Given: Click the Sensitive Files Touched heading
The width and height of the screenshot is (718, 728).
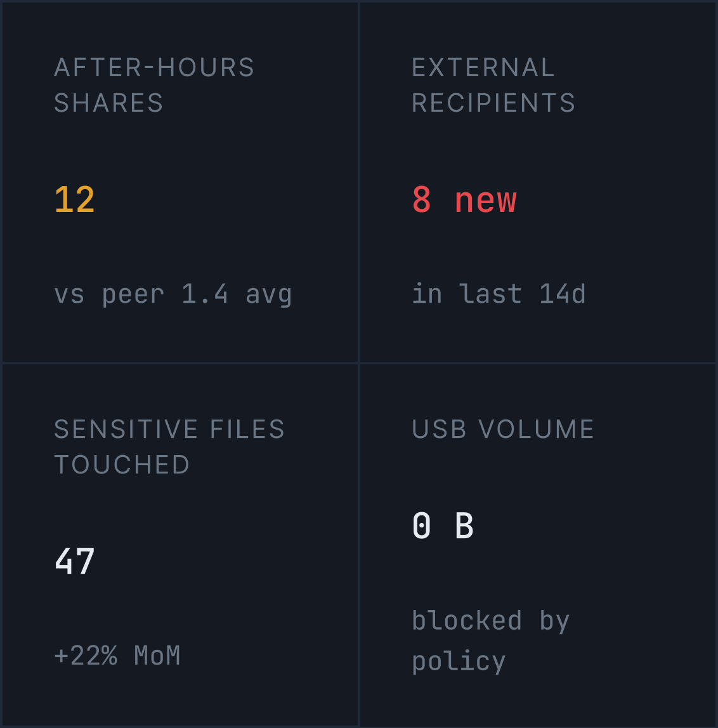Looking at the screenshot, I should (169, 447).
